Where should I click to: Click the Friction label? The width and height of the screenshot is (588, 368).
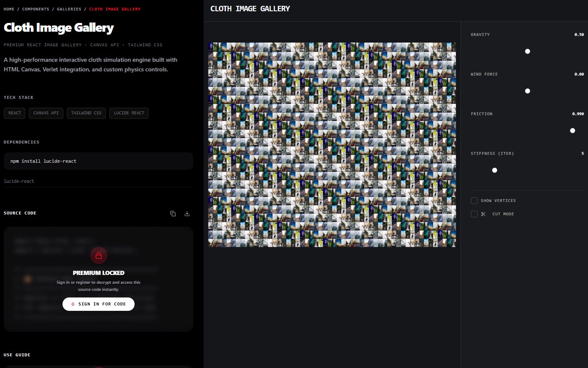point(482,114)
